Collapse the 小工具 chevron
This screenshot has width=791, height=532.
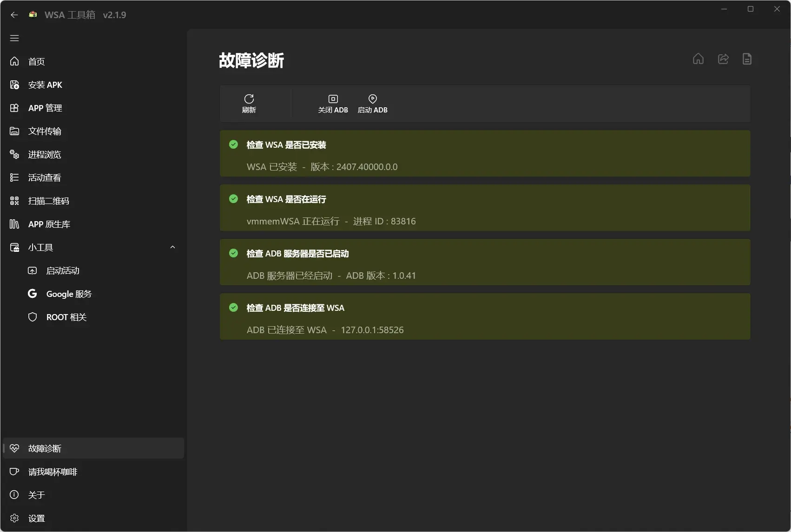172,247
